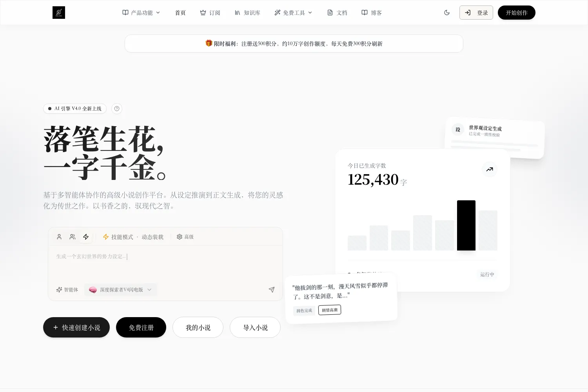Image resolution: width=588 pixels, height=392 pixels.
Task: Click the document icon beside 文档
Action: [x=330, y=13]
